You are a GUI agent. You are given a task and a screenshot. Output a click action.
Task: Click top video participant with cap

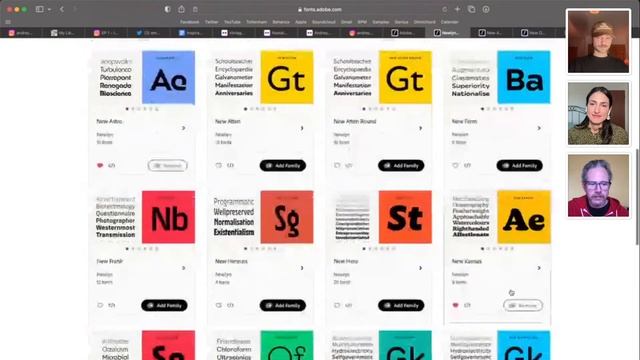click(598, 42)
